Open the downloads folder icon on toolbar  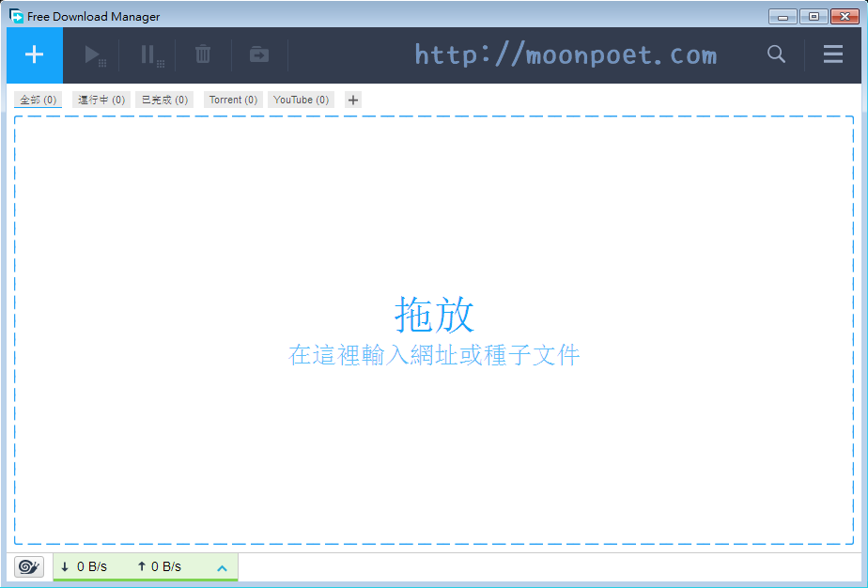(258, 54)
